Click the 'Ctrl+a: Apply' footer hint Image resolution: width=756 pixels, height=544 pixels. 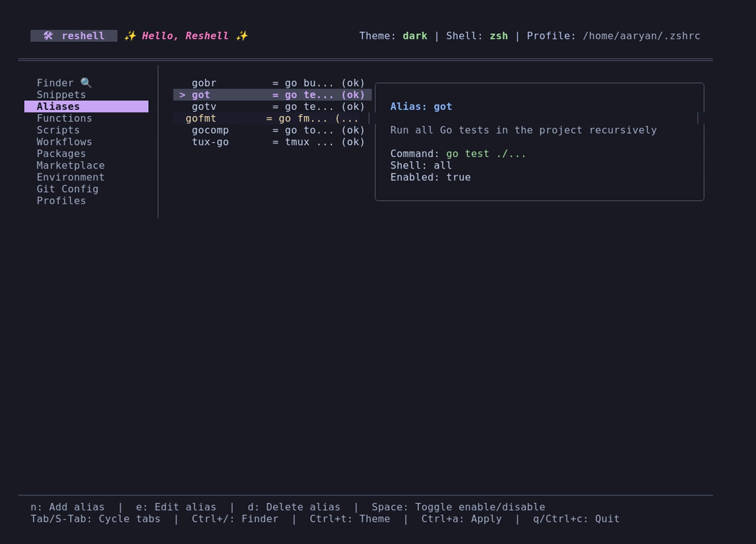(x=461, y=519)
